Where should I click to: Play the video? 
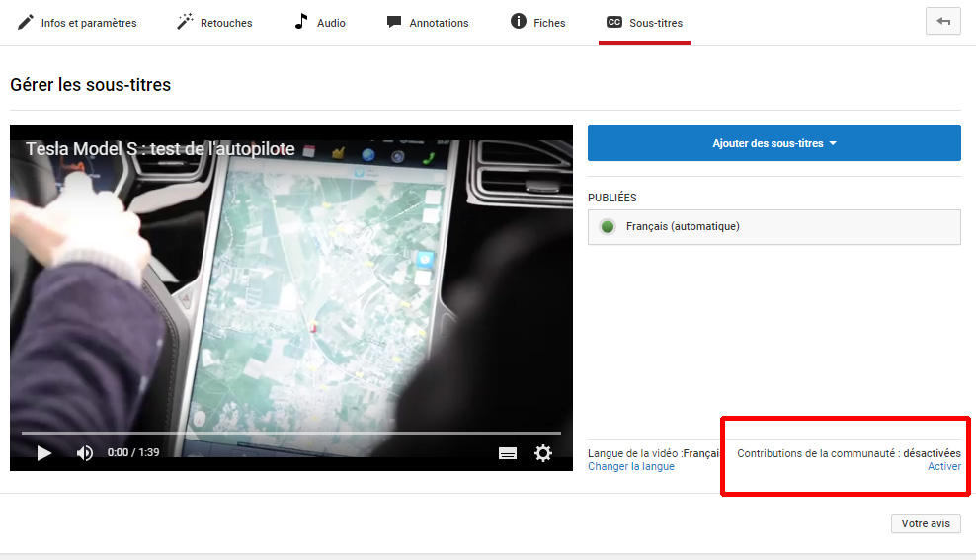click(x=43, y=453)
